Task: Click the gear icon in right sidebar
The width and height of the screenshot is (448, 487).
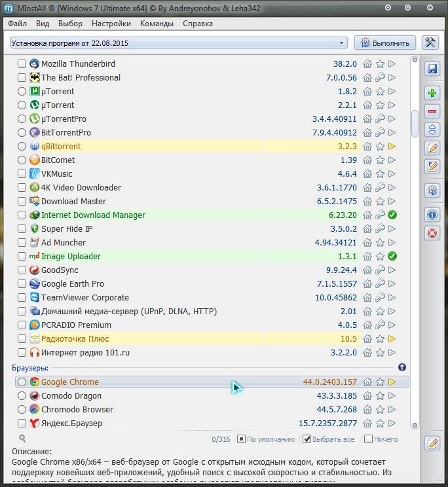Action: click(432, 190)
